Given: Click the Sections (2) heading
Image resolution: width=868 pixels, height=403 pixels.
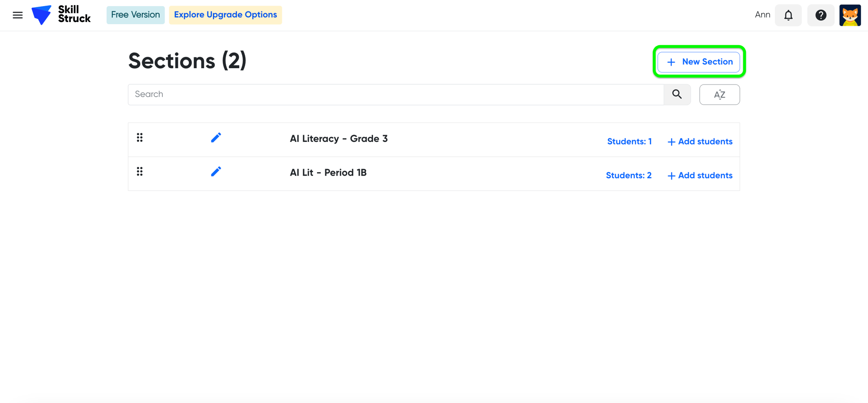Looking at the screenshot, I should coord(187,60).
